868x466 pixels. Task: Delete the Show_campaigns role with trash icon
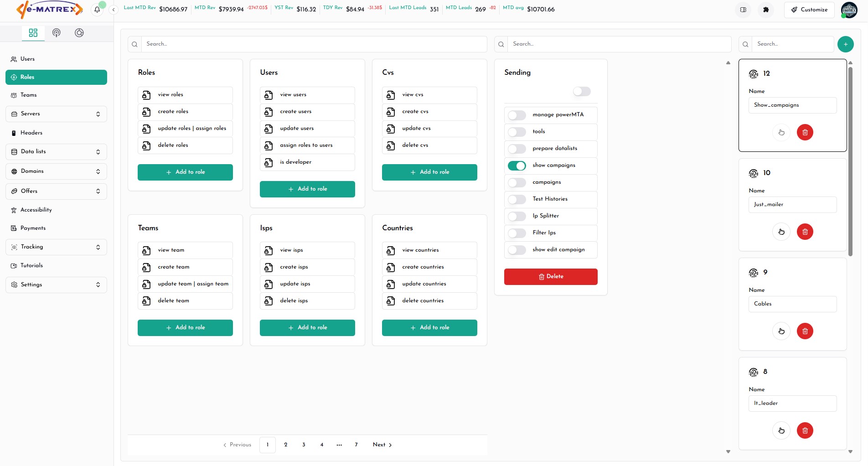805,132
